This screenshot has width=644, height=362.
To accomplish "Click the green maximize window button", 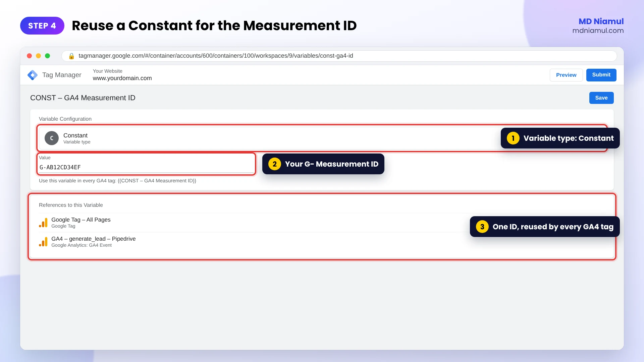I will pos(48,56).
